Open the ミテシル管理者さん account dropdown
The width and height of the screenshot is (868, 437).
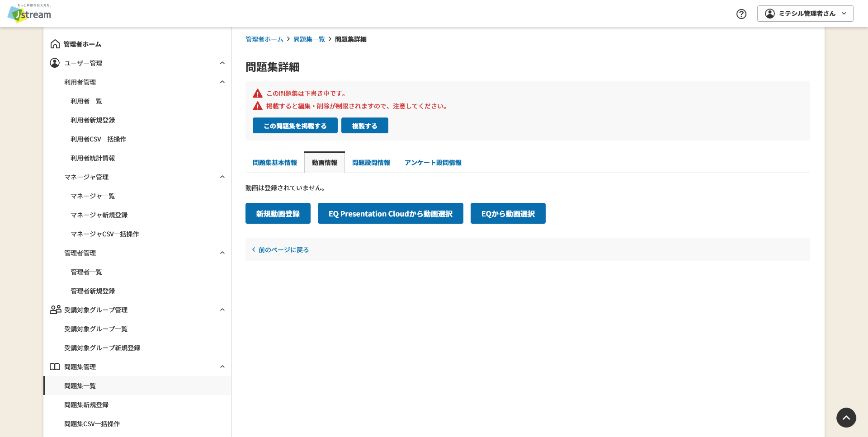pos(805,14)
